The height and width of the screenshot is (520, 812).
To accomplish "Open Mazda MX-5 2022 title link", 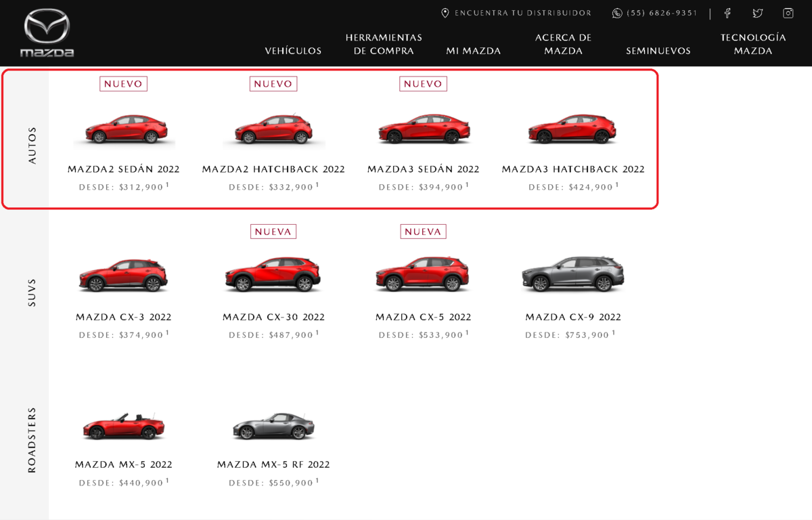I will tap(124, 464).
